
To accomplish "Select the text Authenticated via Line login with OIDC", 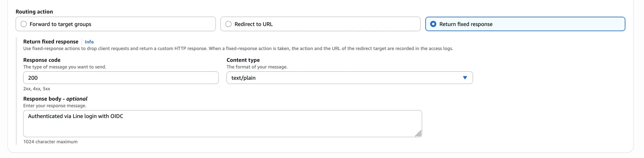I will [76, 116].
